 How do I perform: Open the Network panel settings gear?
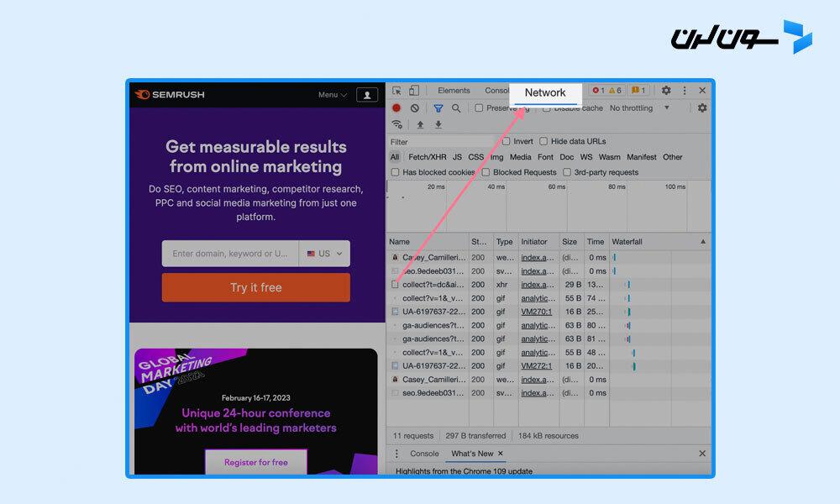(x=702, y=108)
